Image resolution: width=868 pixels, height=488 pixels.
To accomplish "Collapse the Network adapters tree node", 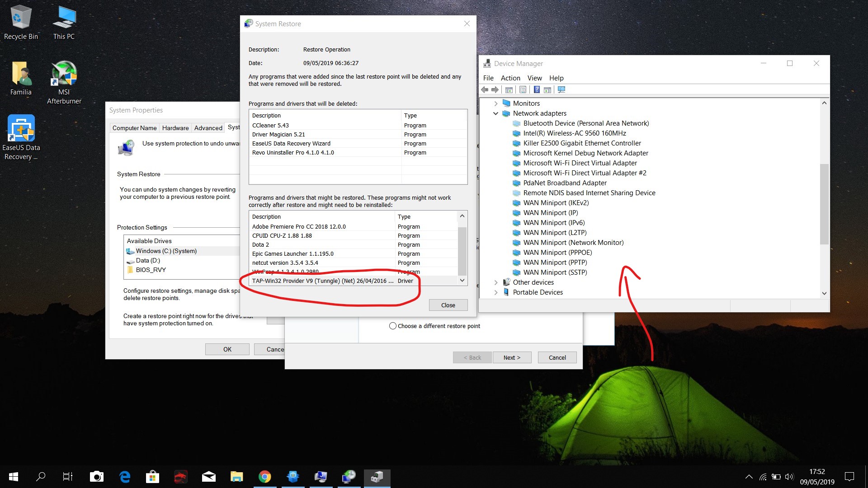I will [495, 113].
